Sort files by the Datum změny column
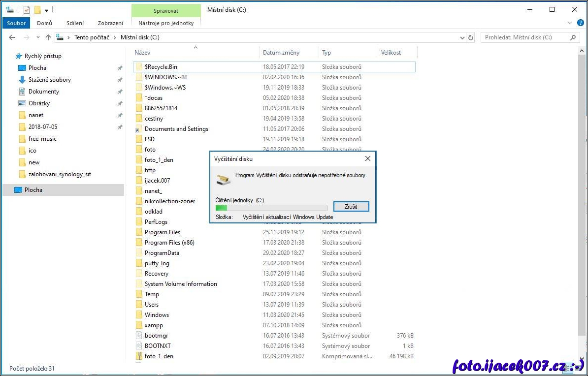The width and height of the screenshot is (588, 376). [281, 53]
